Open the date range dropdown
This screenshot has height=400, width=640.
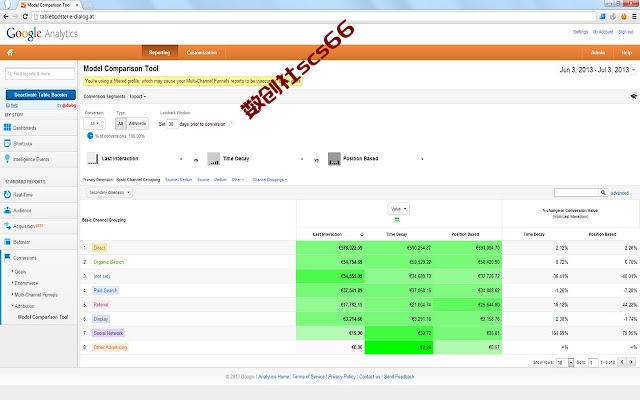pos(598,70)
